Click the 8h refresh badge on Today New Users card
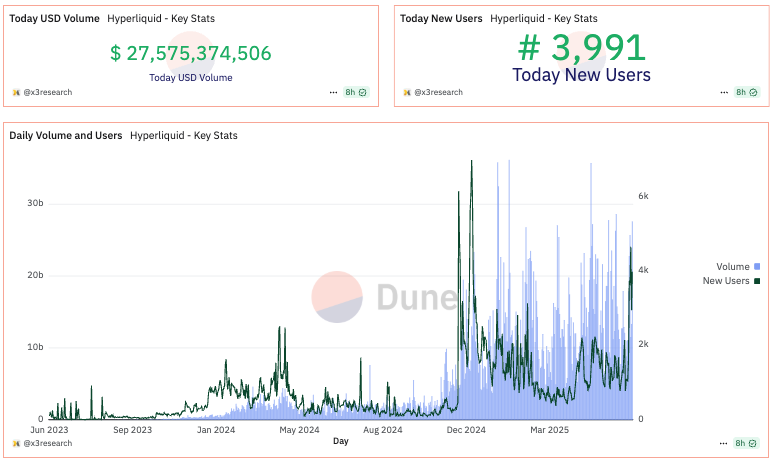The image size is (775, 464). [x=747, y=92]
